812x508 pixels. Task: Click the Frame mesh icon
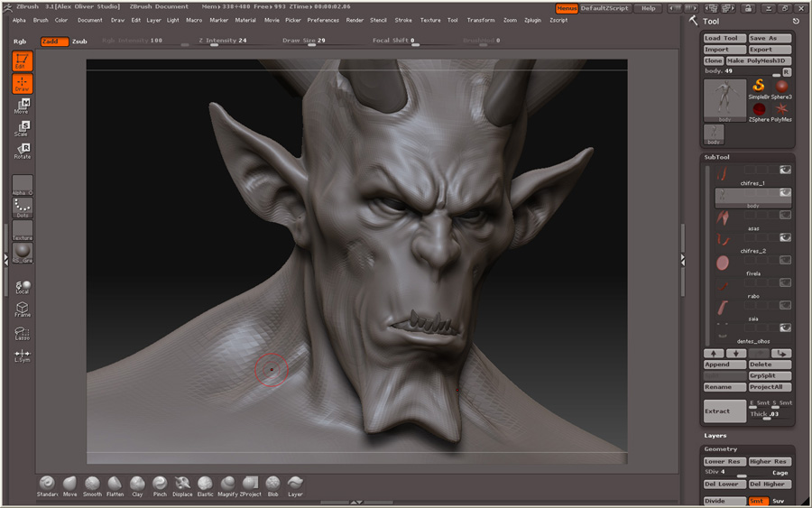click(x=23, y=309)
